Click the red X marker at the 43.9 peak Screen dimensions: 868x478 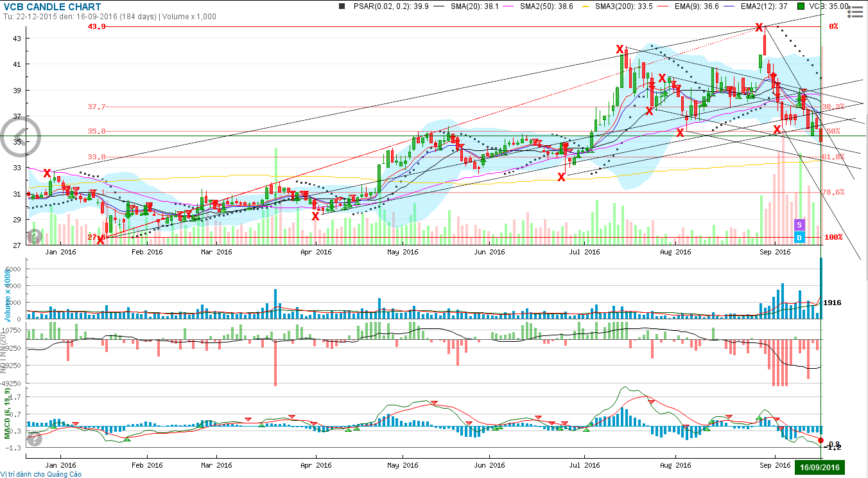759,27
